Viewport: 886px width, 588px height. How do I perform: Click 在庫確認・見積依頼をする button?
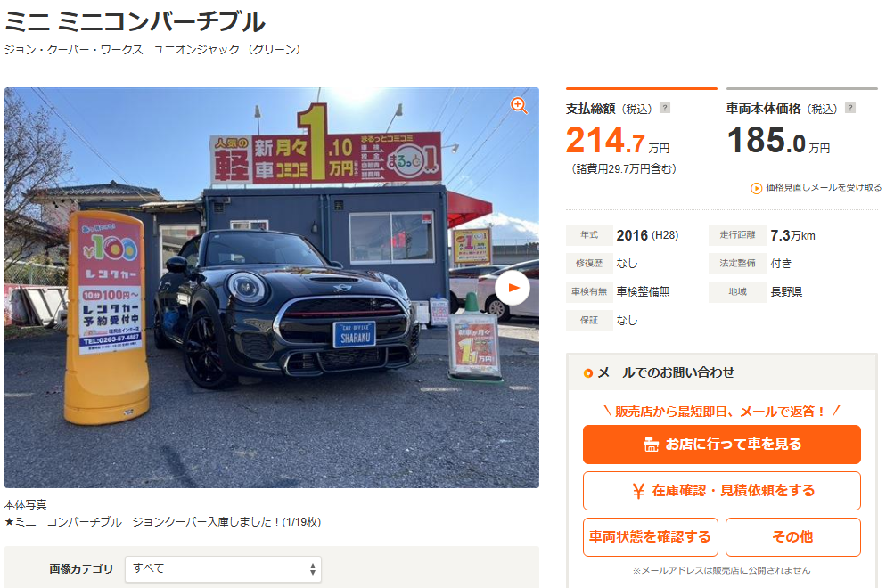coord(722,491)
